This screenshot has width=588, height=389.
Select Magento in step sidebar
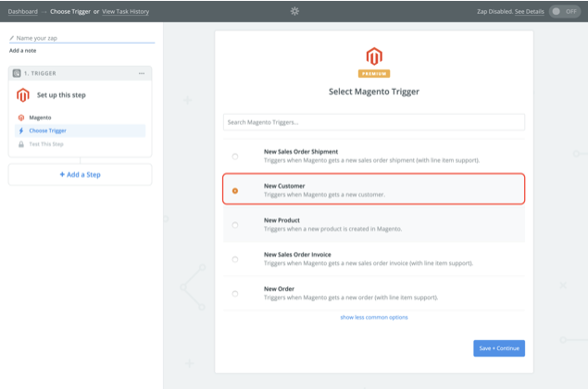40,118
